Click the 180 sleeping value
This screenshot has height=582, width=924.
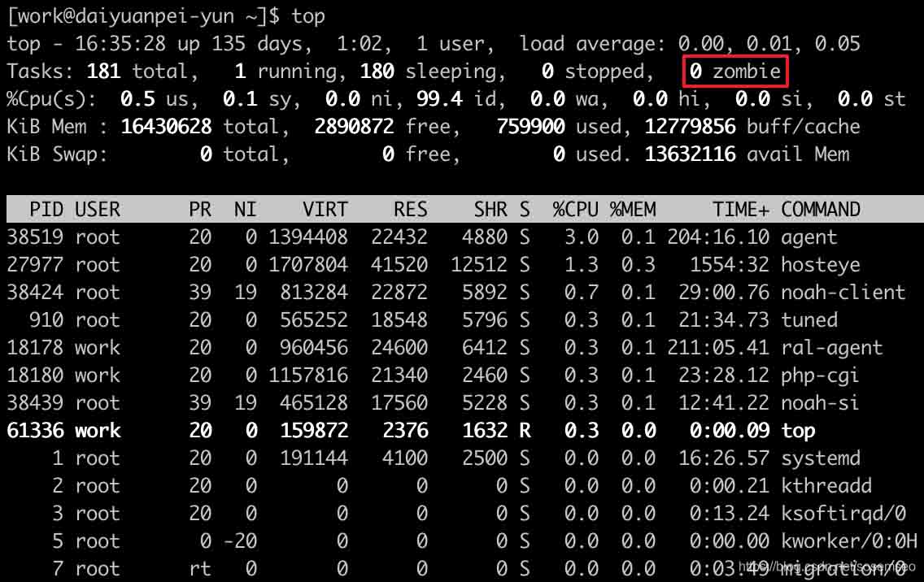pyautogui.click(x=377, y=72)
